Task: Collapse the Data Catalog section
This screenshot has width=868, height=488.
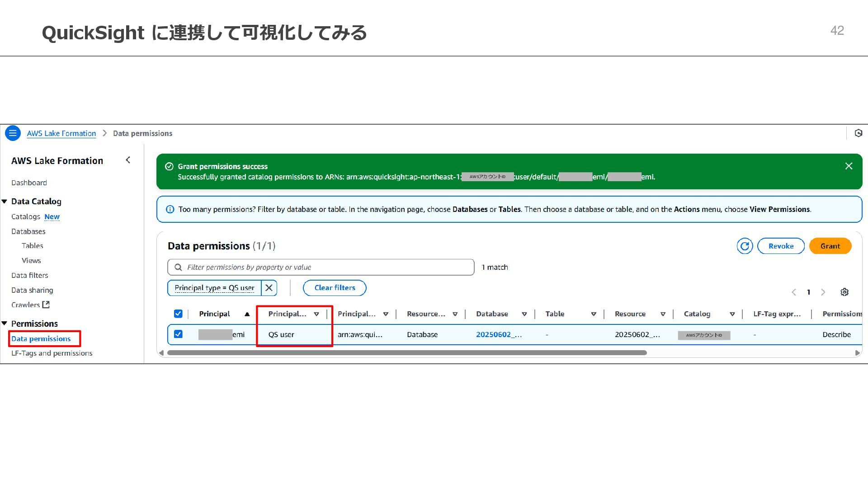Action: pos(5,202)
